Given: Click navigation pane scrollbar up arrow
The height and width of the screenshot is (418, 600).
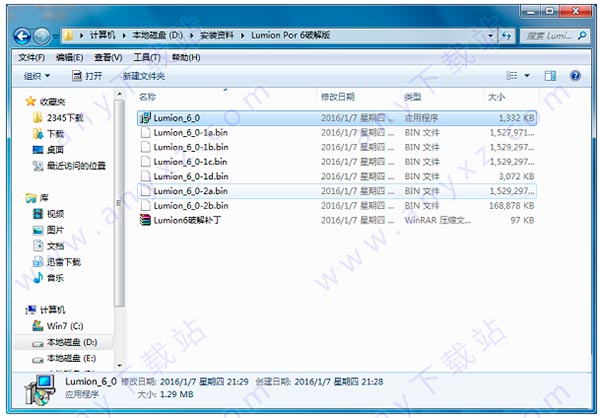Looking at the screenshot, I should point(119,94).
